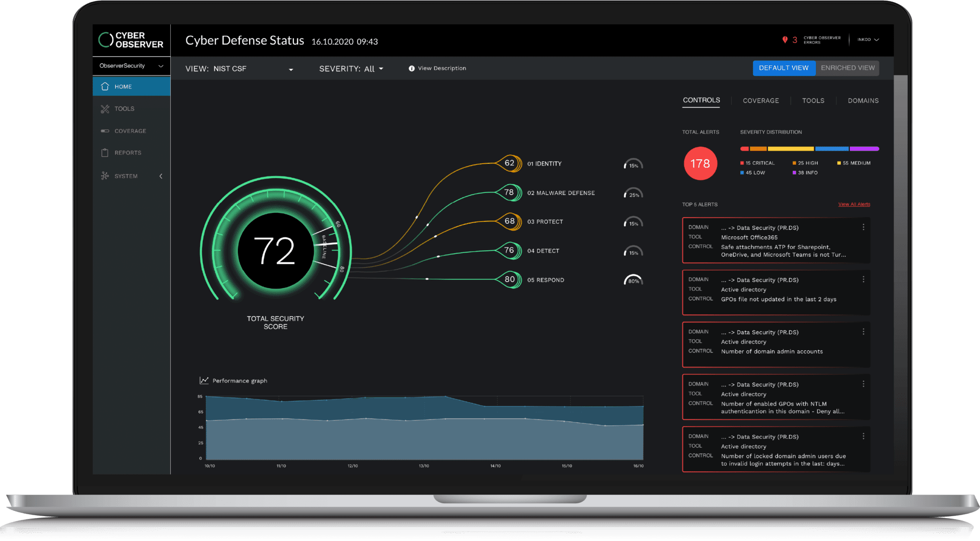This screenshot has width=980, height=541.
Task: Open the NIST CSF view dropdown
Action: [x=290, y=69]
